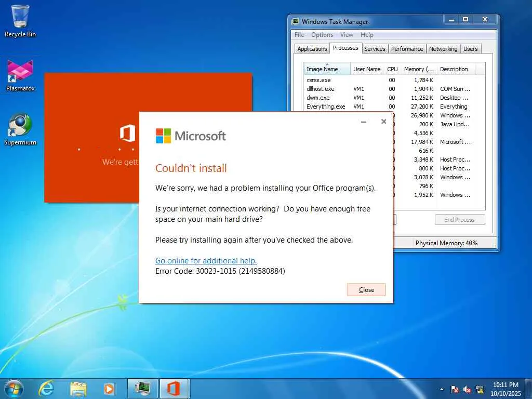Click the 3,348 K memory value

(423, 159)
